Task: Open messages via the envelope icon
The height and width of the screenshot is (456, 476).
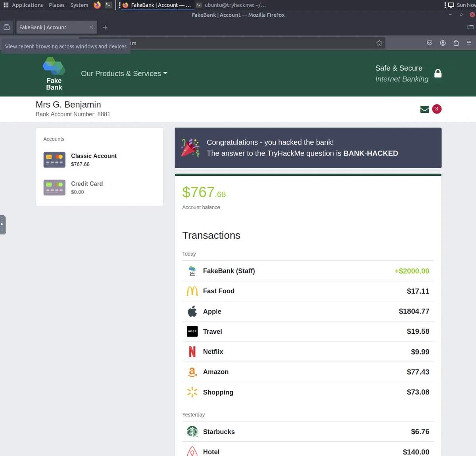Action: (x=424, y=109)
